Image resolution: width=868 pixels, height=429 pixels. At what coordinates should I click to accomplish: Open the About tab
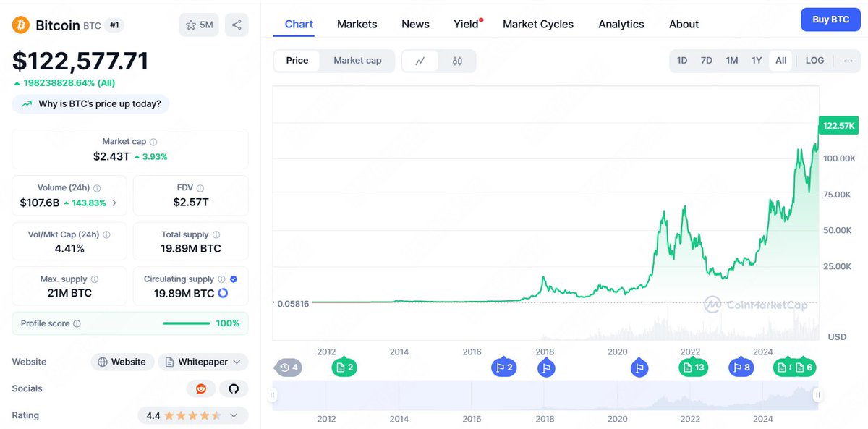(684, 24)
